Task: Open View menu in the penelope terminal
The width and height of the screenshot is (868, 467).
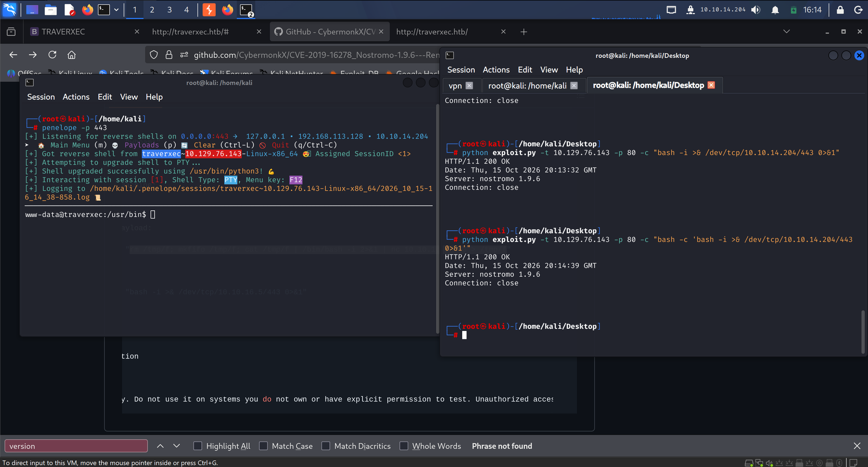Action: pos(129,97)
